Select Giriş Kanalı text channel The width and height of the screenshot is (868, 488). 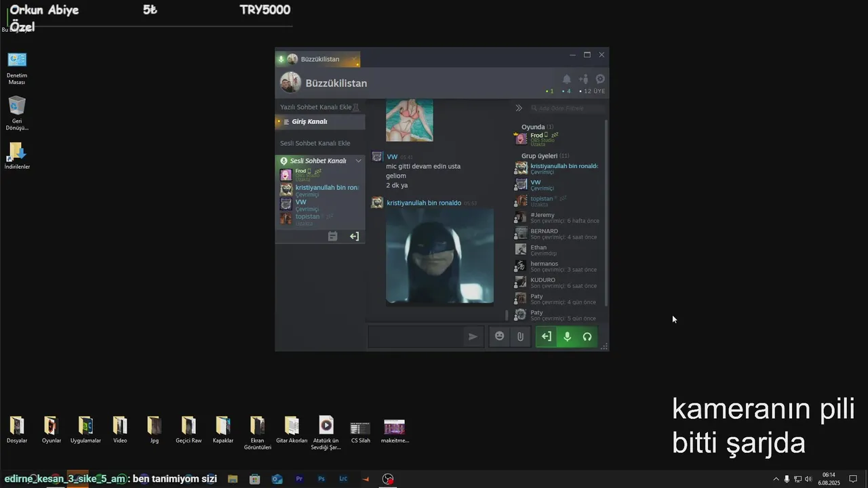tap(320, 122)
